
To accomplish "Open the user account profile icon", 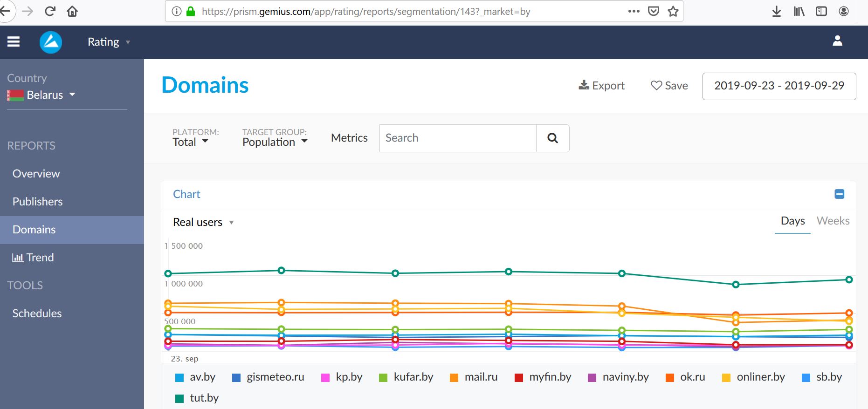I will [837, 41].
